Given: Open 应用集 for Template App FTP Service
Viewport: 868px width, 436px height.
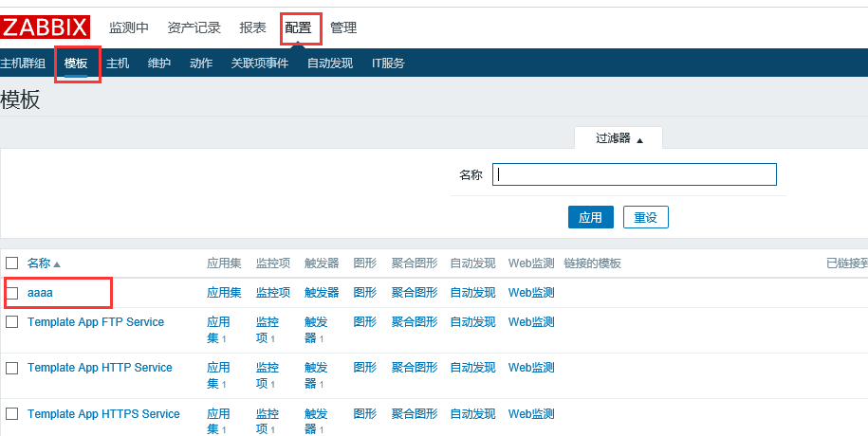Looking at the screenshot, I should [x=217, y=330].
